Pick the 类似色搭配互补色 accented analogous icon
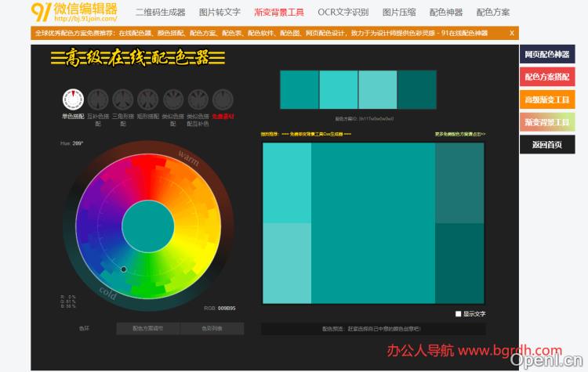Viewport: 588px width, 372px height. pyautogui.click(x=198, y=99)
